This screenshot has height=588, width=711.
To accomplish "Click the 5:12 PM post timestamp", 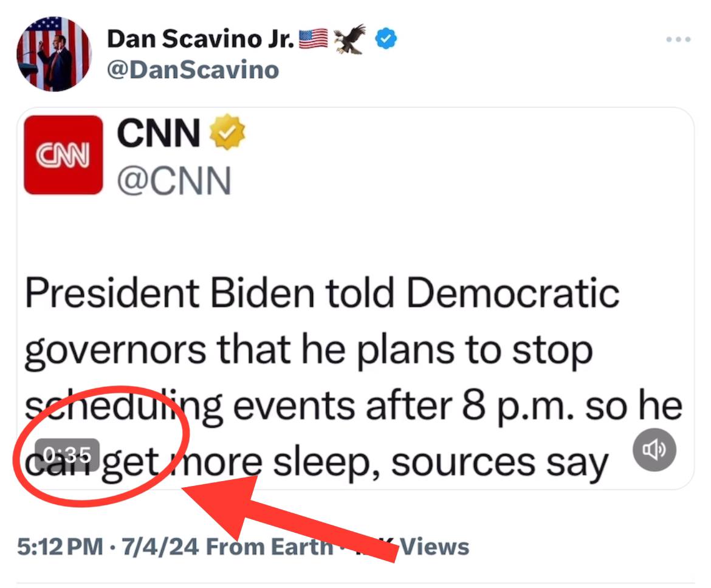I will pyautogui.click(x=60, y=546).
